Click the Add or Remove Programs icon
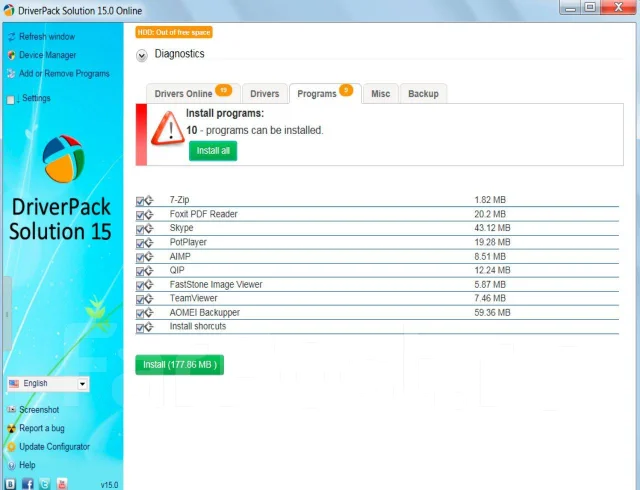 click(x=11, y=74)
